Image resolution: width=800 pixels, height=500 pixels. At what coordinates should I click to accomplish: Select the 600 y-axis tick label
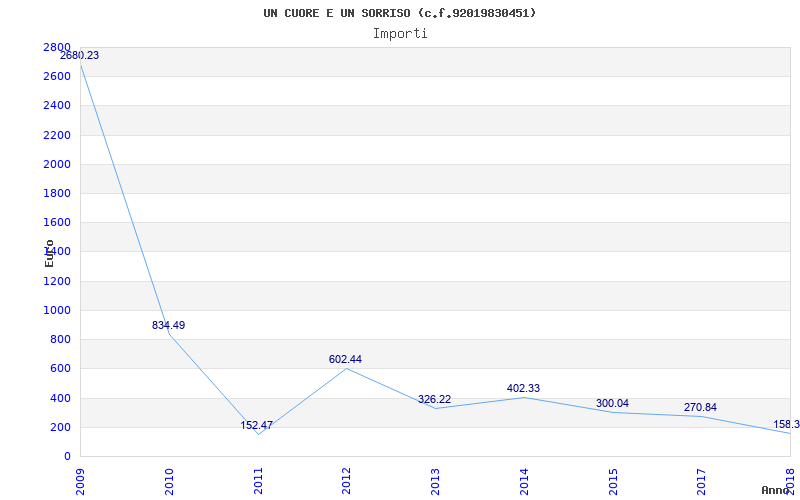click(x=60, y=368)
